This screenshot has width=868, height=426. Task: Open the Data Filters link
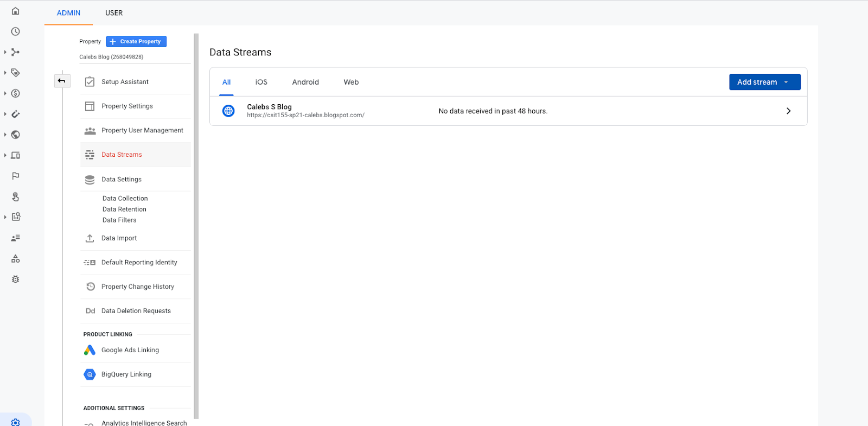(119, 220)
